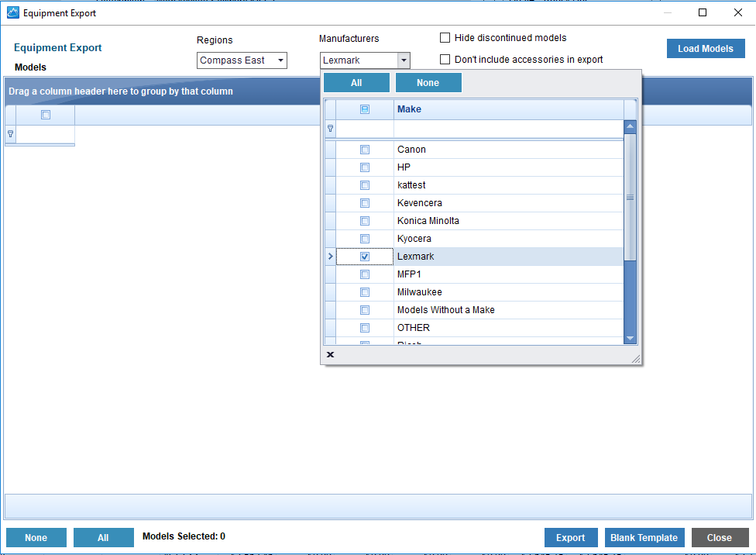Click the Export button
The width and height of the screenshot is (756, 555).
571,538
